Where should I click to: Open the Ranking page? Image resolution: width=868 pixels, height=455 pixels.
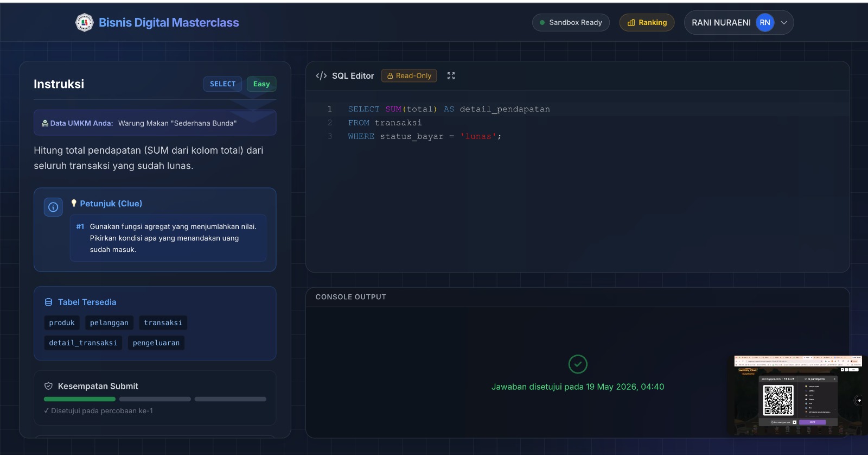click(647, 23)
